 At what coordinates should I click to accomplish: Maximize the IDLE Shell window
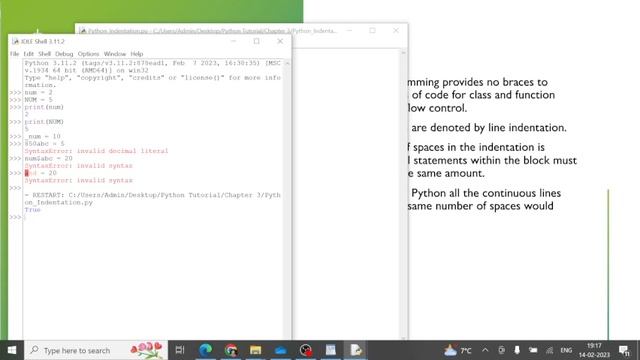(256, 41)
